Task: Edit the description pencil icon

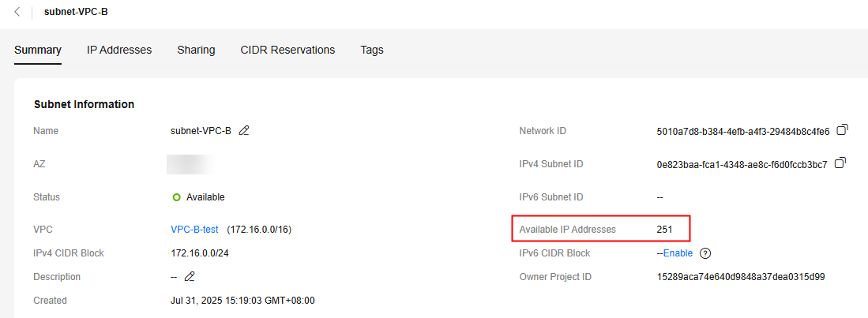Action: pos(189,277)
